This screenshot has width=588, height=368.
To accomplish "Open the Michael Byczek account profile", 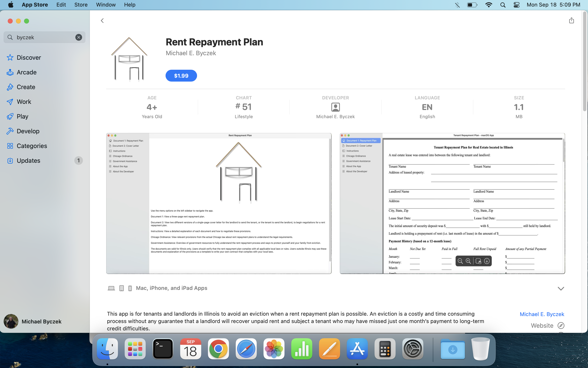I will (x=33, y=321).
